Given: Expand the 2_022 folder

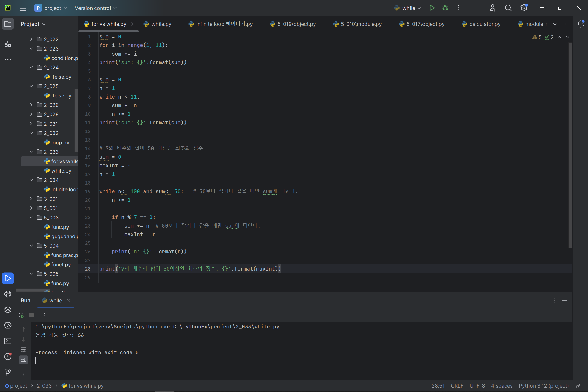Looking at the screenshot, I should pos(31,39).
